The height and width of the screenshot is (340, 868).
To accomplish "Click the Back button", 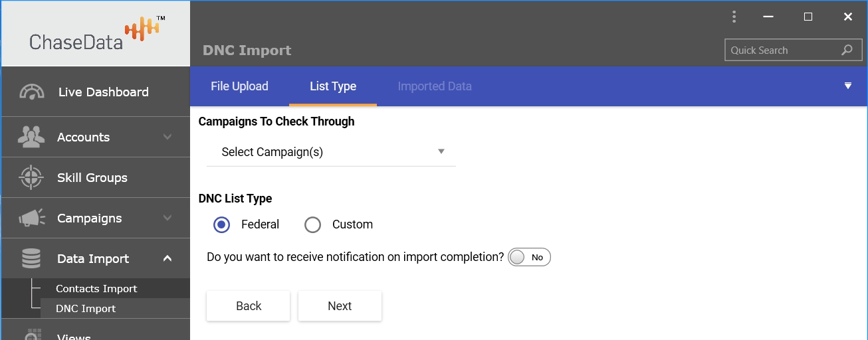I will coord(249,306).
